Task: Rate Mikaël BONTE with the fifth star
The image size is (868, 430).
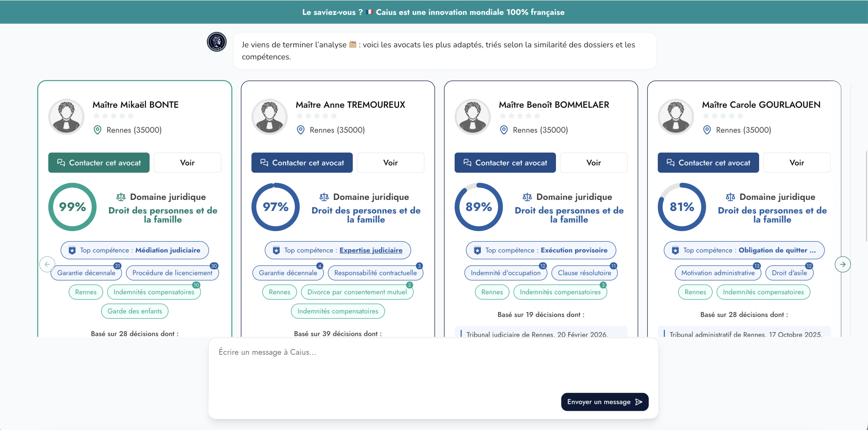Action: point(131,116)
